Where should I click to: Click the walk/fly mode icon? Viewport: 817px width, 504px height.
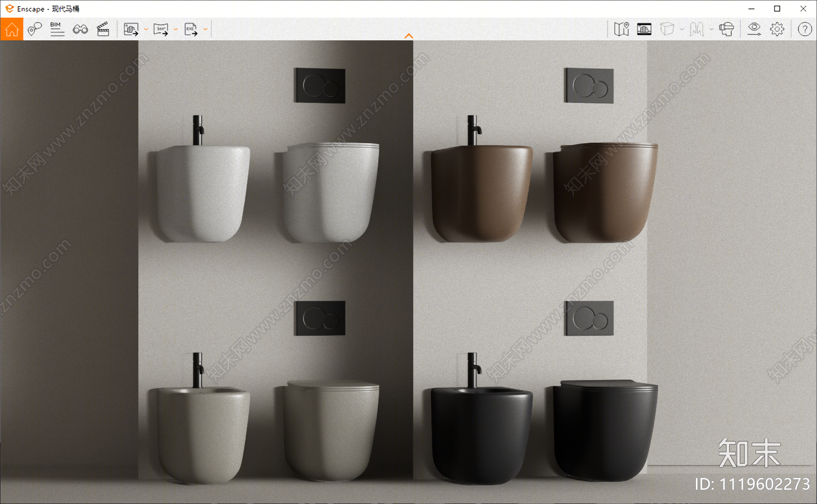point(696,29)
